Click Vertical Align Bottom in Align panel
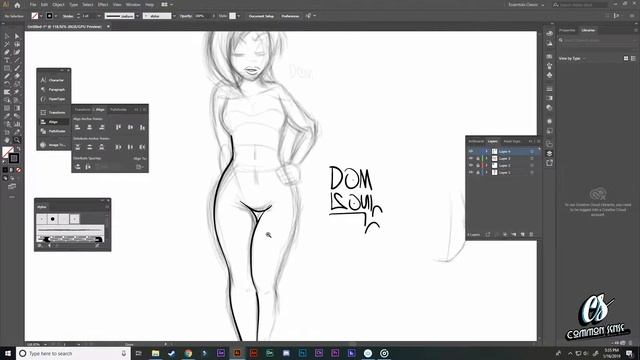 tap(142, 127)
